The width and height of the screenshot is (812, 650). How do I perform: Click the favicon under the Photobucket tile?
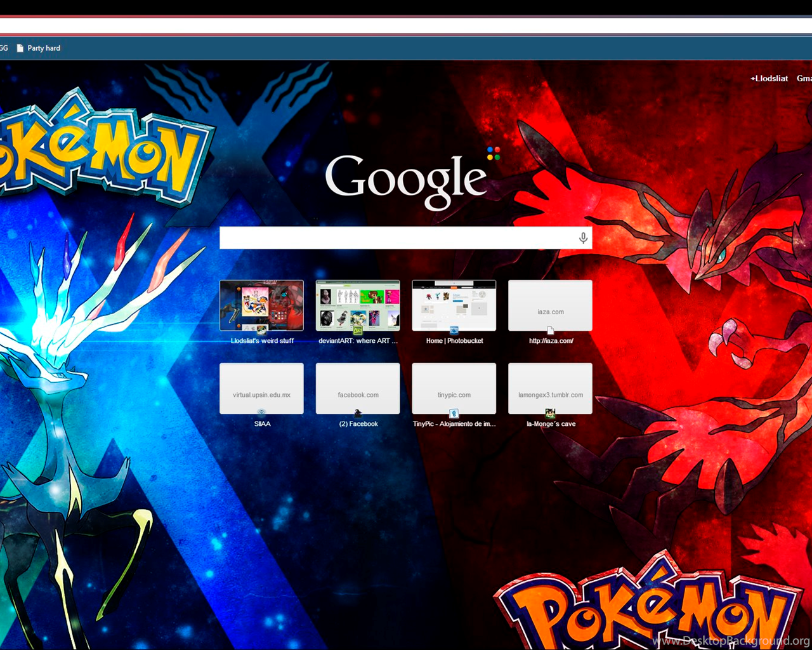454,330
